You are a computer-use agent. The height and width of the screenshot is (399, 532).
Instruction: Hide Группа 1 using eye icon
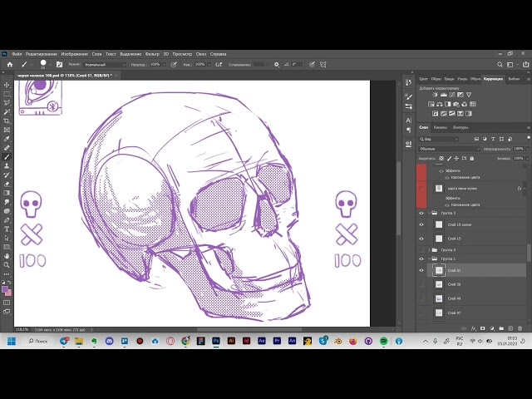point(421,259)
